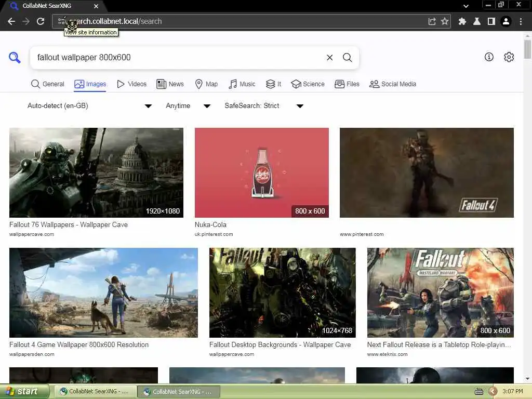Viewport: 532px width, 399px height.
Task: Open the SafeSearch: Strict dropdown
Action: pos(263,106)
